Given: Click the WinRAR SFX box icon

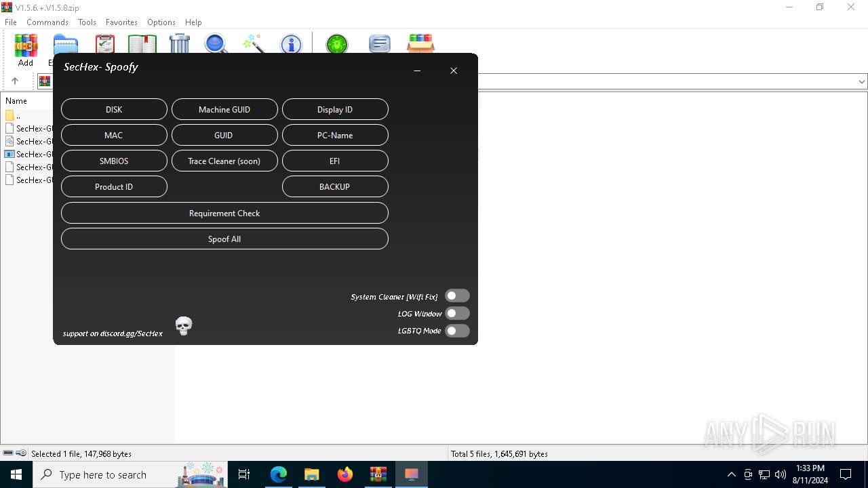Looking at the screenshot, I should pos(420,43).
